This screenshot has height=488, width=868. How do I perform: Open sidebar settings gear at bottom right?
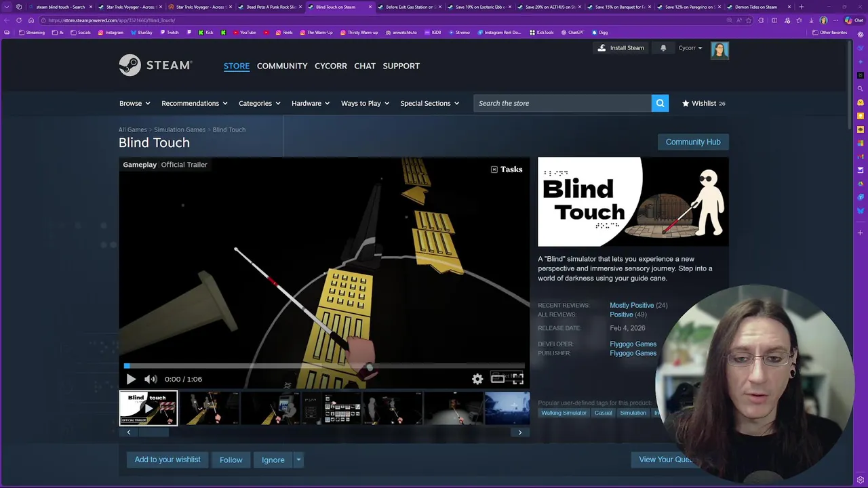[861, 480]
